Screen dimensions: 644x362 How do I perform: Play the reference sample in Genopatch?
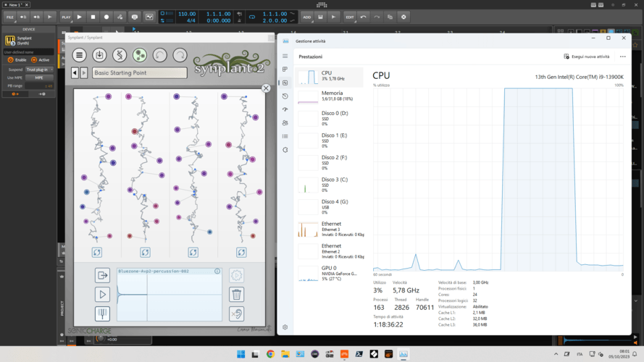(x=102, y=294)
